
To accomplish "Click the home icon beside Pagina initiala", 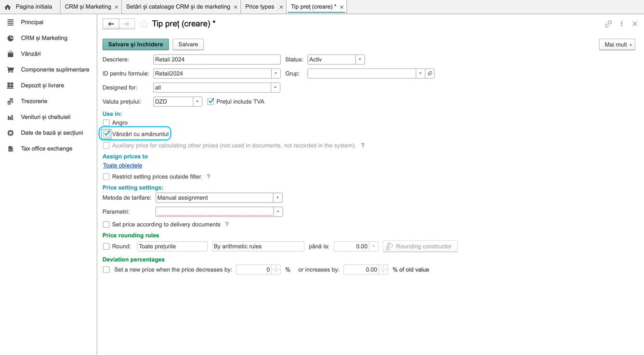I will (8, 7).
